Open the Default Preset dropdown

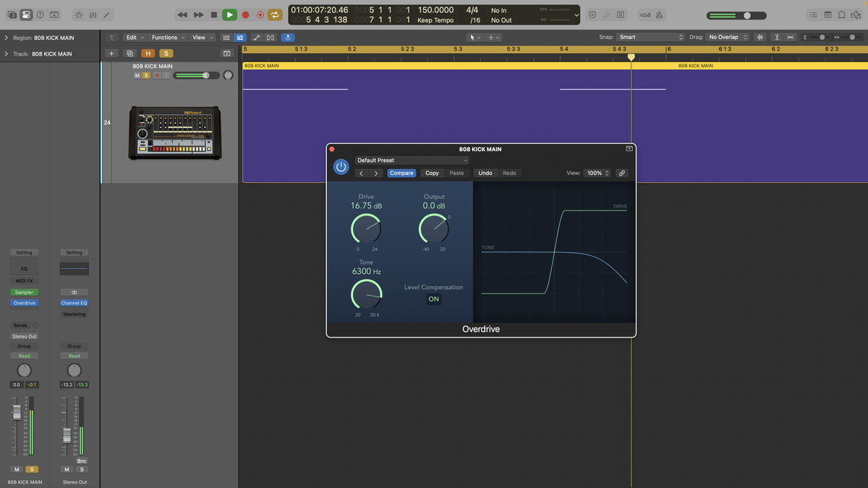click(412, 160)
